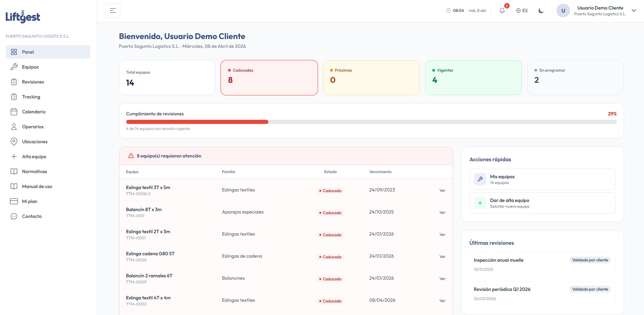This screenshot has height=315, width=644.
Task: Open Inspección anual muelle revision
Action: [542, 265]
